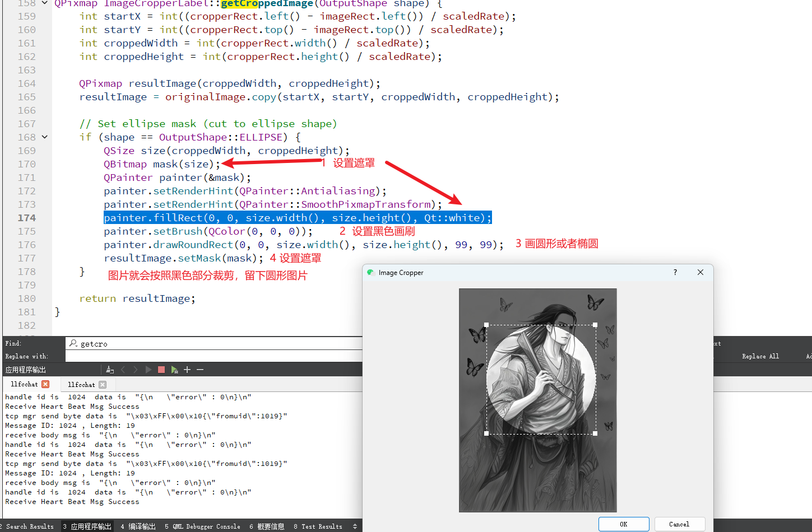The image size is (812, 532).
Task: Click the last 'Receive Heart Beat Msg Success' line
Action: (x=72, y=502)
